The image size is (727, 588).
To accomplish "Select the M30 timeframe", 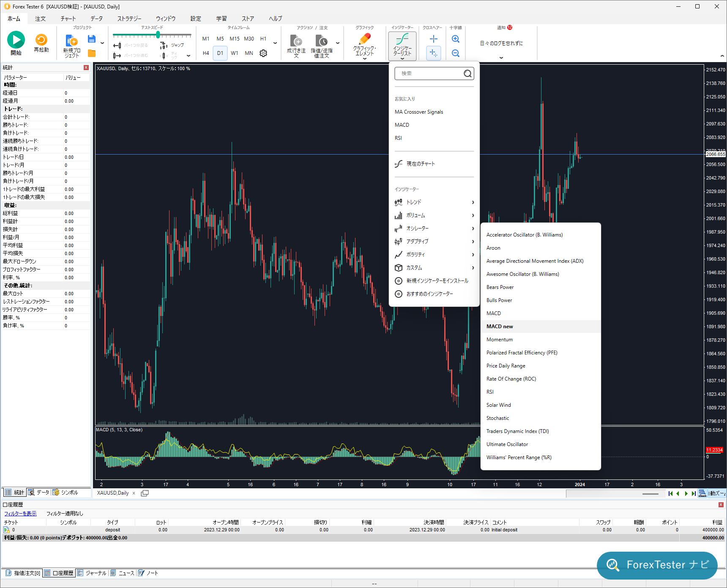I will 249,39.
